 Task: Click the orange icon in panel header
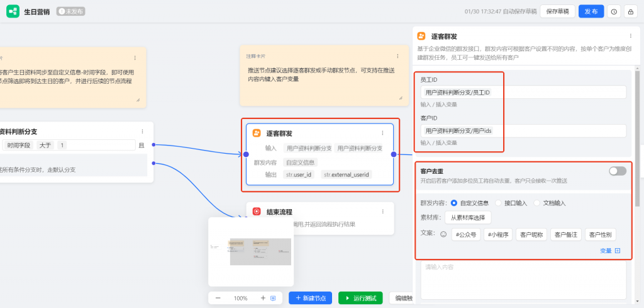click(x=421, y=36)
